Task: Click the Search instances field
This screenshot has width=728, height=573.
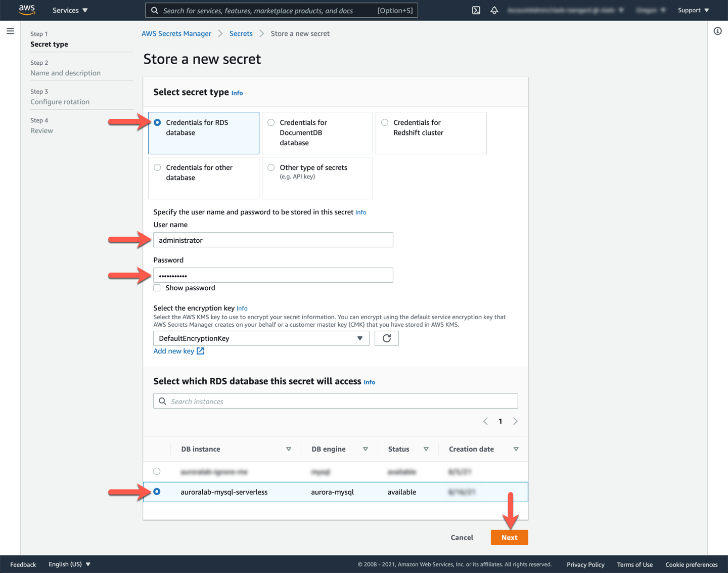Action: tap(336, 401)
